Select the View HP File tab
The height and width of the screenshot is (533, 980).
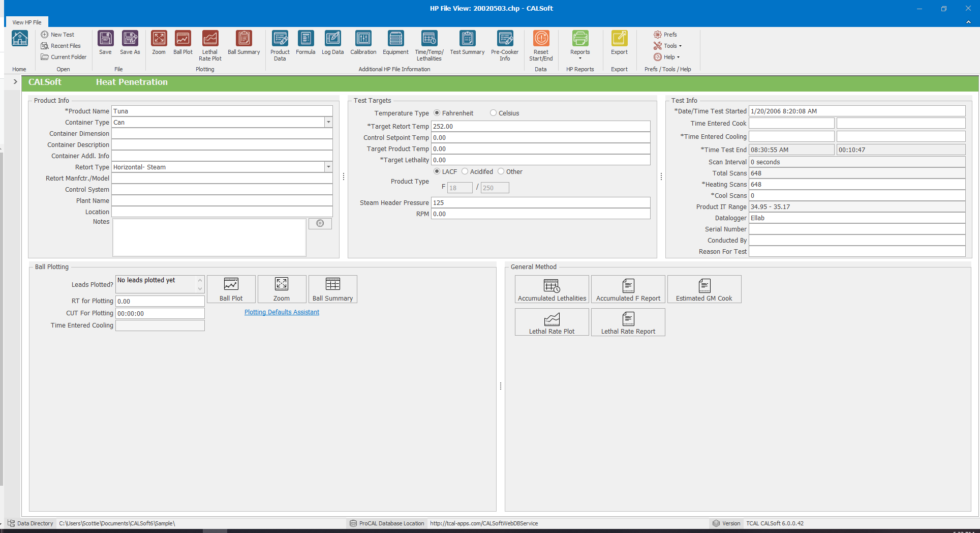27,22
